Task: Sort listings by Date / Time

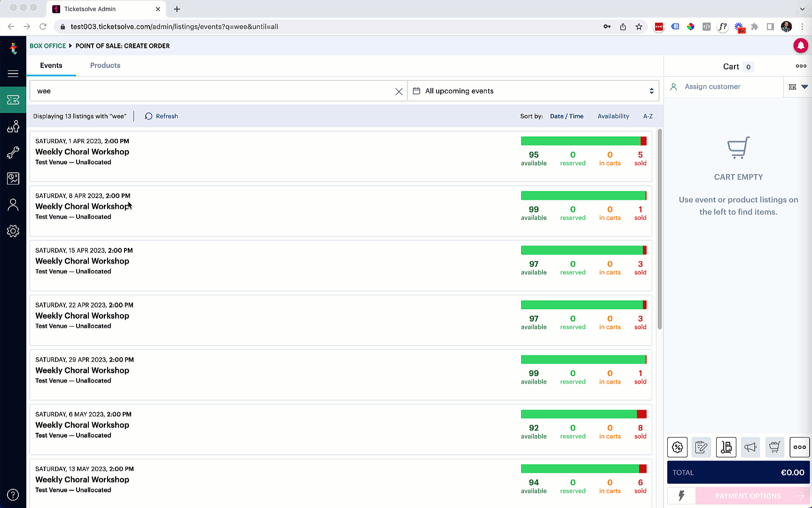Action: [x=567, y=116]
